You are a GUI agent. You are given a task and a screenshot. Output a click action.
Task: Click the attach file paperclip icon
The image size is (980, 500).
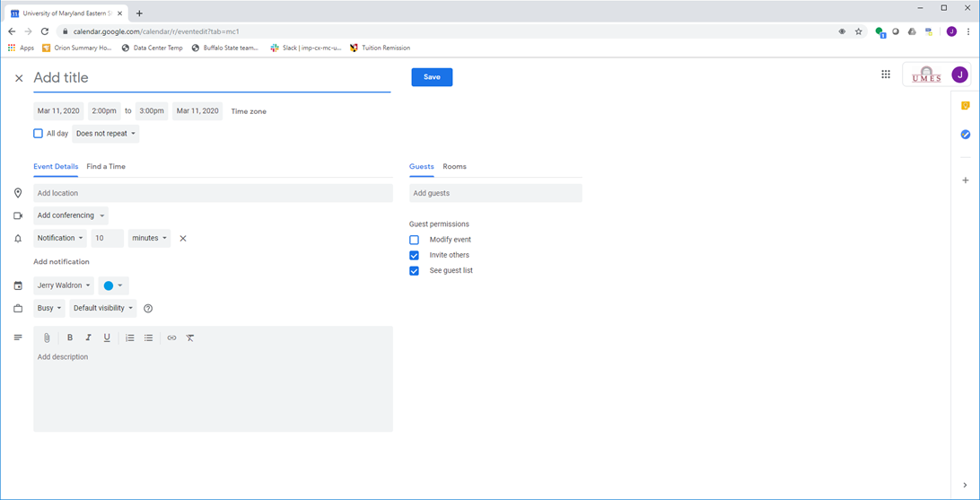pyautogui.click(x=47, y=338)
